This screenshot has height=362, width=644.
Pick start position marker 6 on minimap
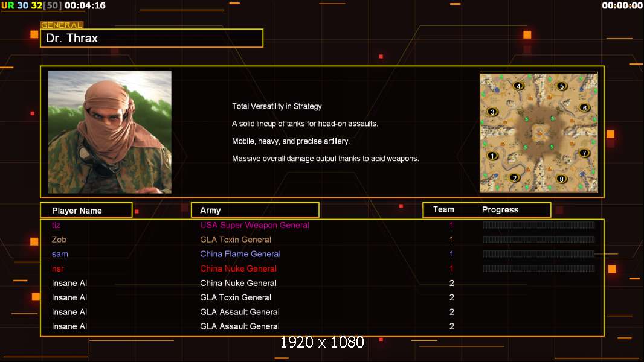point(584,108)
